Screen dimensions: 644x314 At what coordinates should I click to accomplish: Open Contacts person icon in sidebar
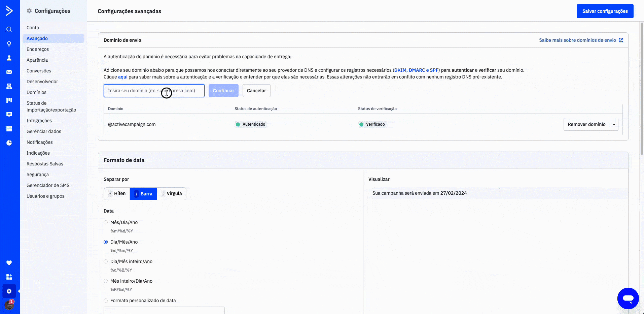pos(9,58)
